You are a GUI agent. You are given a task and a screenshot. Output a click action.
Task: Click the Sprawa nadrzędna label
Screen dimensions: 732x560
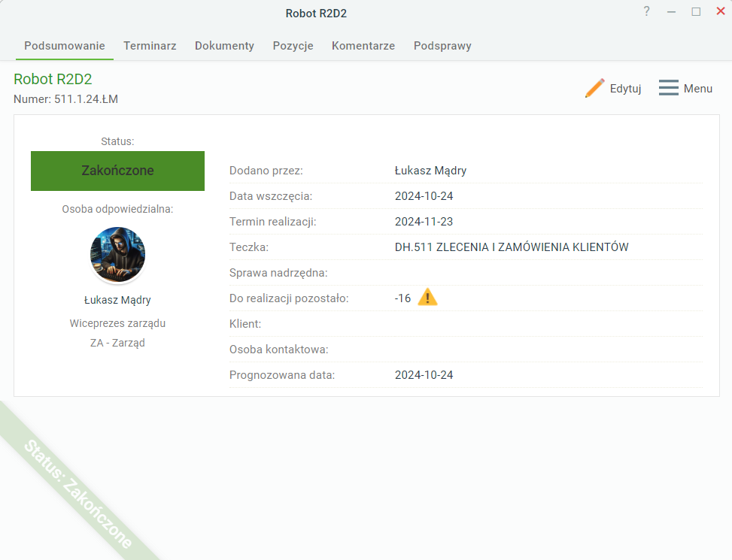278,273
